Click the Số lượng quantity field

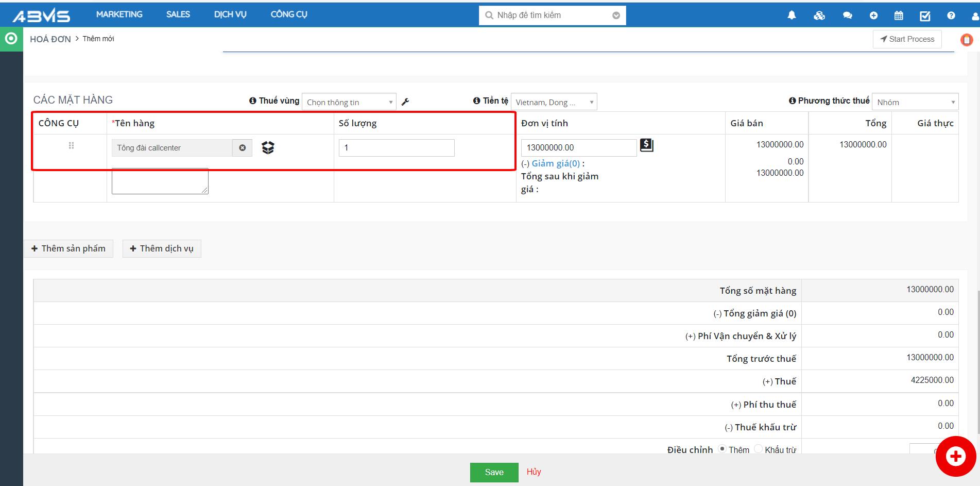pos(397,148)
